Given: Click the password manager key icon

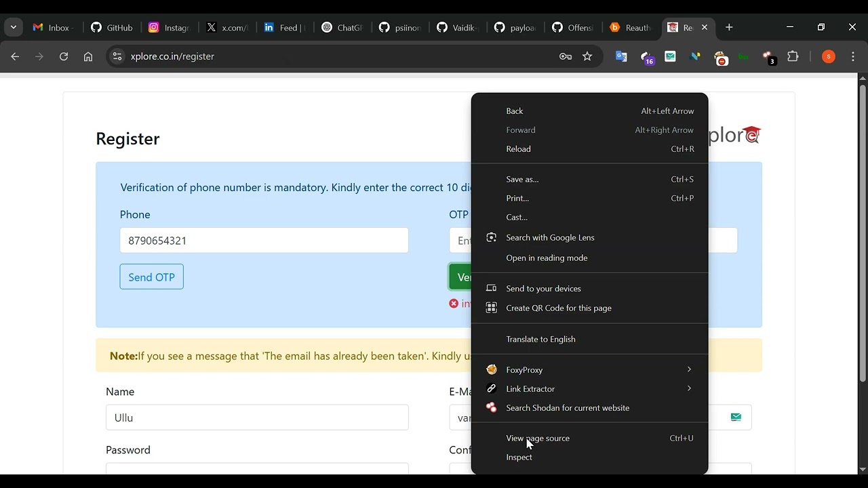Looking at the screenshot, I should point(566,57).
